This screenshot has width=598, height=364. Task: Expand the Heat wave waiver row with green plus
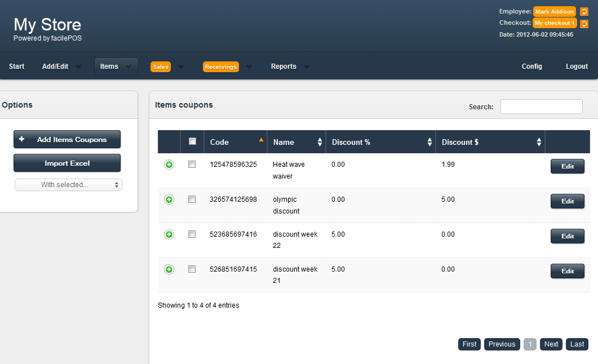(x=169, y=165)
